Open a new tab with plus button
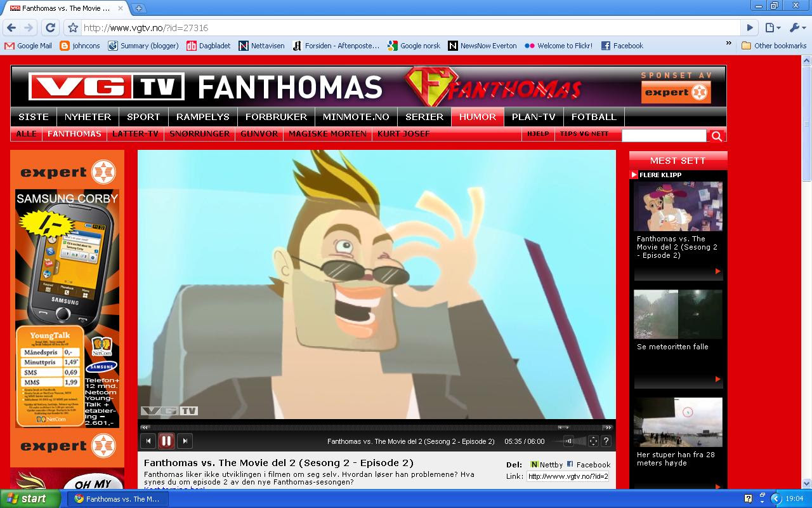 click(x=138, y=8)
